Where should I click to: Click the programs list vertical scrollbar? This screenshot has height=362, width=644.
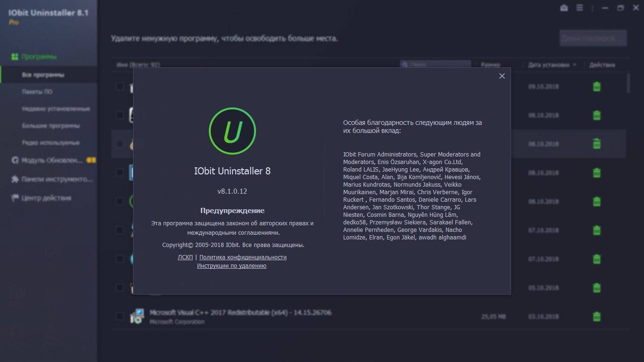(x=628, y=82)
